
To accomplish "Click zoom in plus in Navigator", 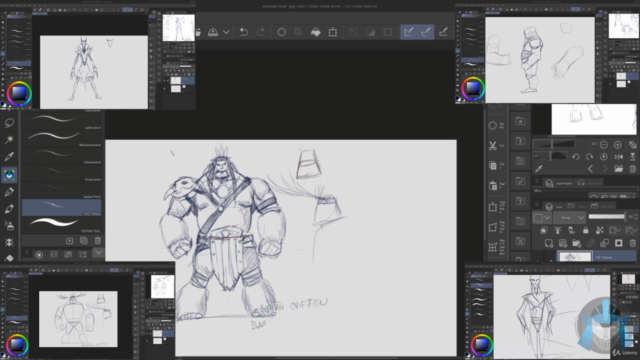I will pos(618,144).
